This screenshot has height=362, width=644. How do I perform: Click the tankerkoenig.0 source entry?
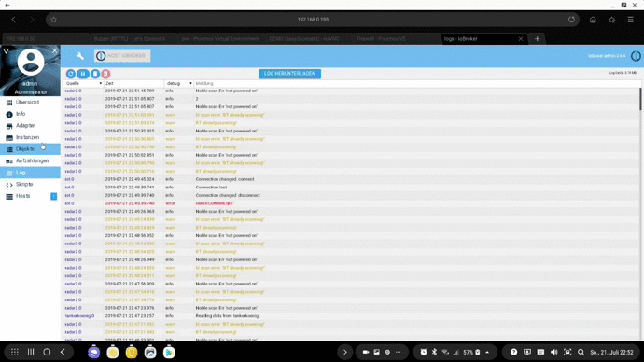coord(79,316)
